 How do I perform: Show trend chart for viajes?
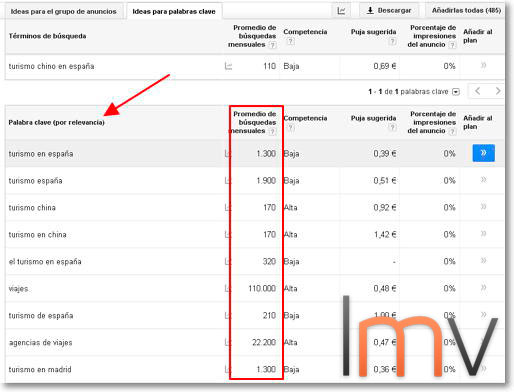[x=227, y=289]
